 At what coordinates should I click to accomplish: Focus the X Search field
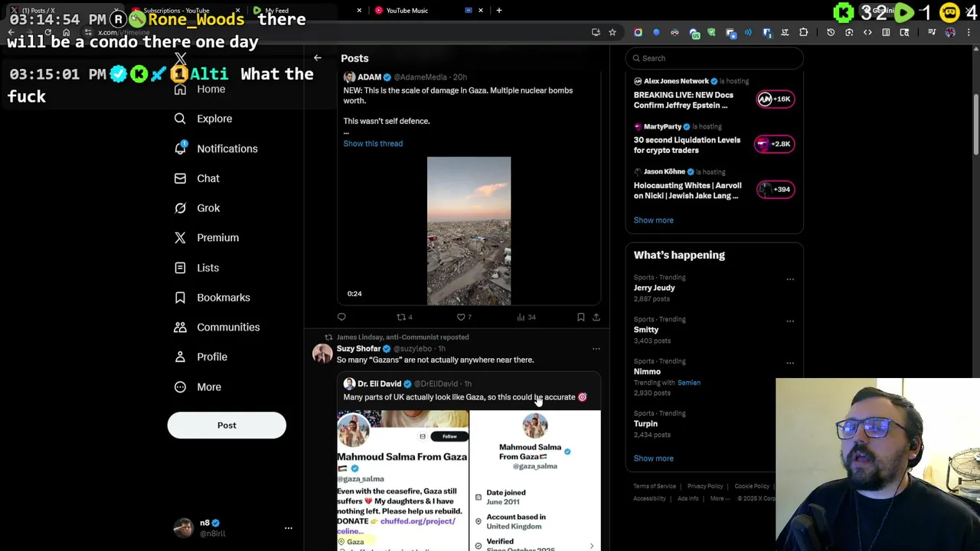point(714,58)
